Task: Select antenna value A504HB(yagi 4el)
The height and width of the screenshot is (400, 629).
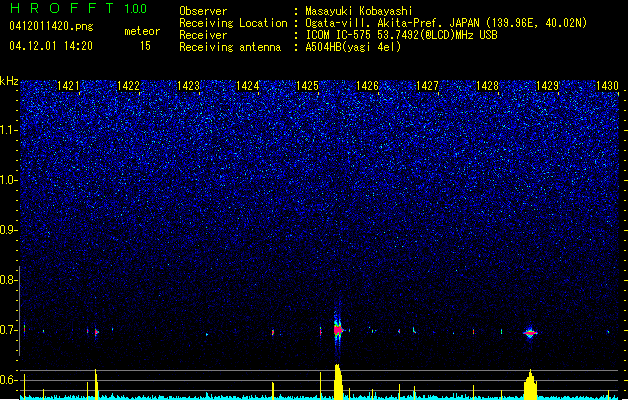Action: click(353, 47)
